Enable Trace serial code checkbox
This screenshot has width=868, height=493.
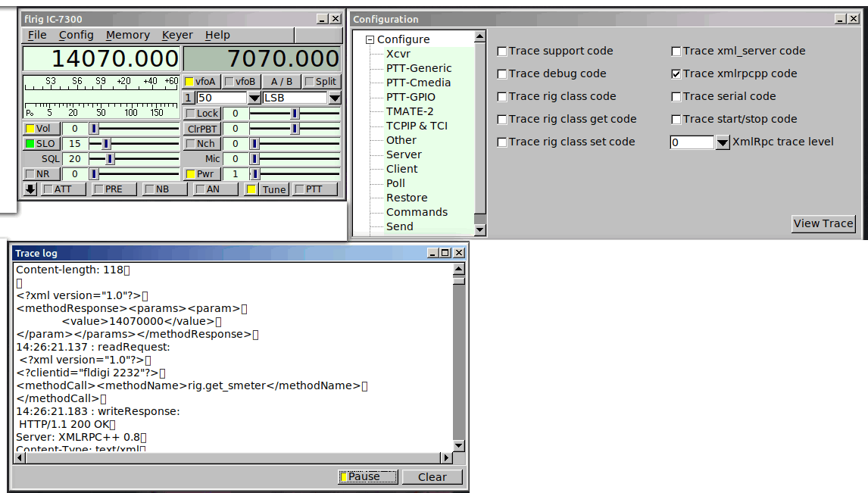click(676, 97)
